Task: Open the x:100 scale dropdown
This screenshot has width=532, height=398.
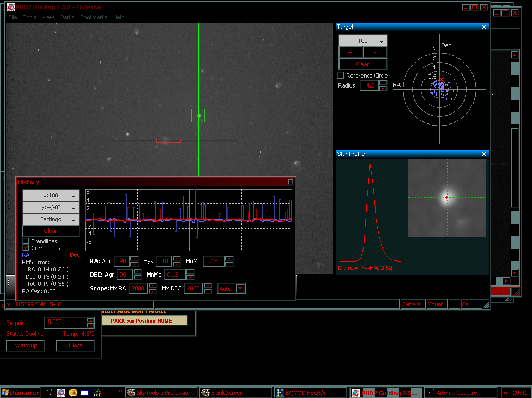Action: point(51,195)
